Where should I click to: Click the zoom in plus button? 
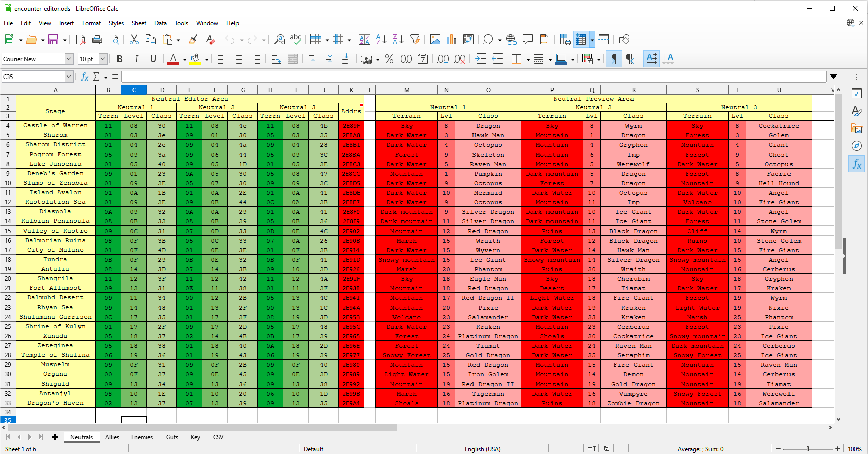(838, 449)
